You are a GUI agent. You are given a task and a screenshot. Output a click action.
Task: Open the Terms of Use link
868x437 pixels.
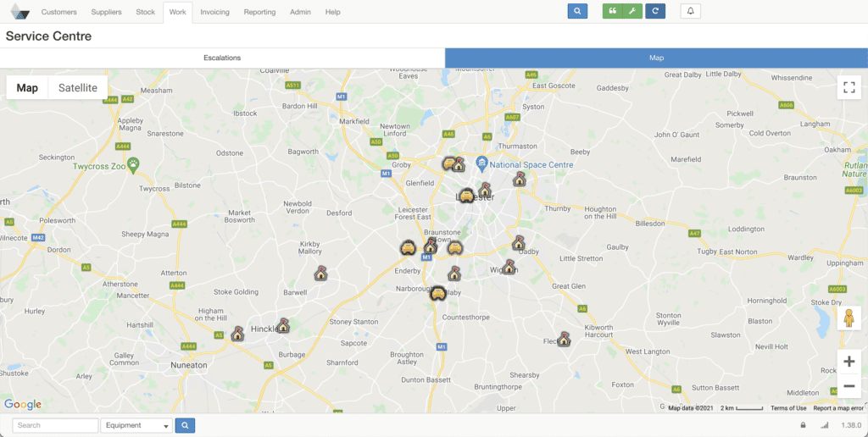(788, 408)
